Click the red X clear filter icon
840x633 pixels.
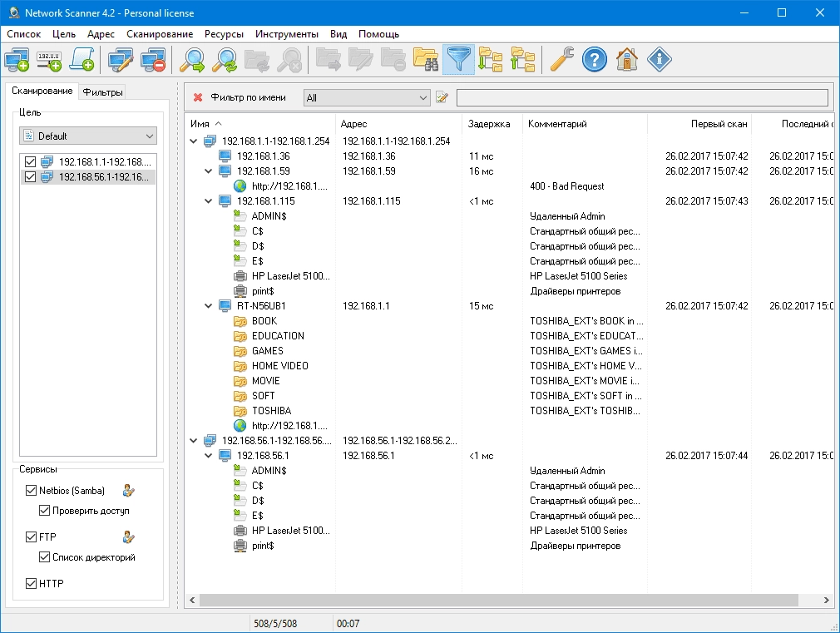point(198,97)
